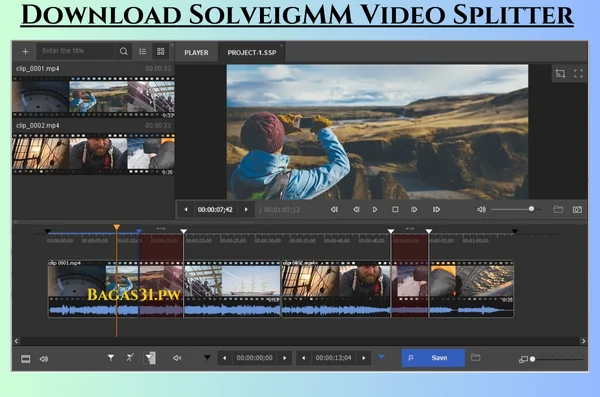Remove the marker with the crossed marker icon
Screen dimensions: 600x397
click(130, 358)
